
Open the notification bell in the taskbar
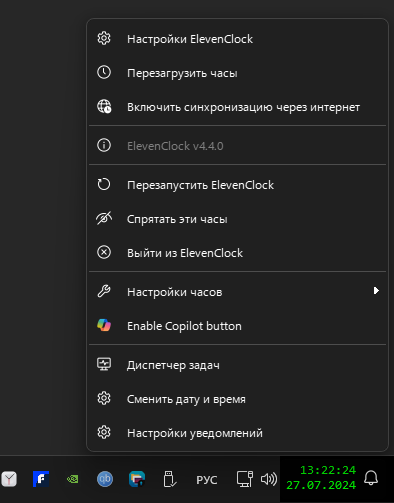371,478
